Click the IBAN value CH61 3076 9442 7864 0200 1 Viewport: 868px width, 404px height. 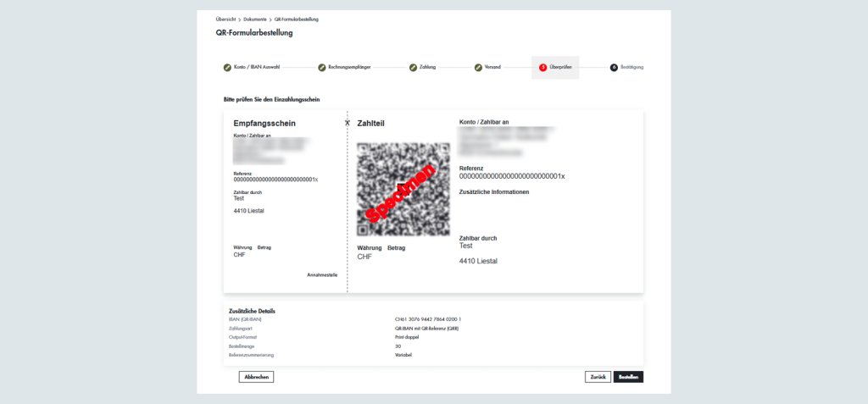428,319
